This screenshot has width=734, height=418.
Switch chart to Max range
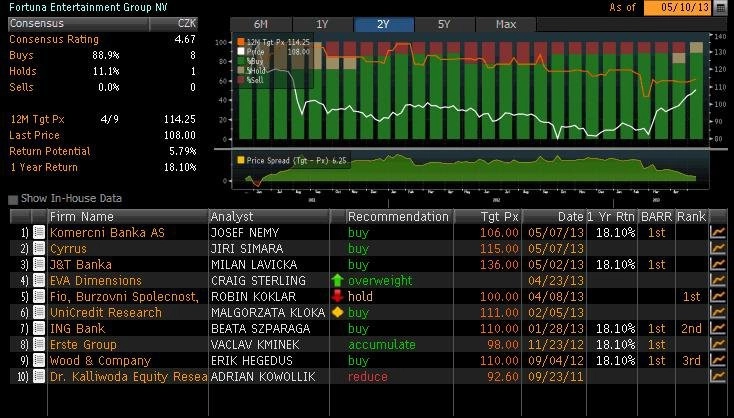coord(506,24)
